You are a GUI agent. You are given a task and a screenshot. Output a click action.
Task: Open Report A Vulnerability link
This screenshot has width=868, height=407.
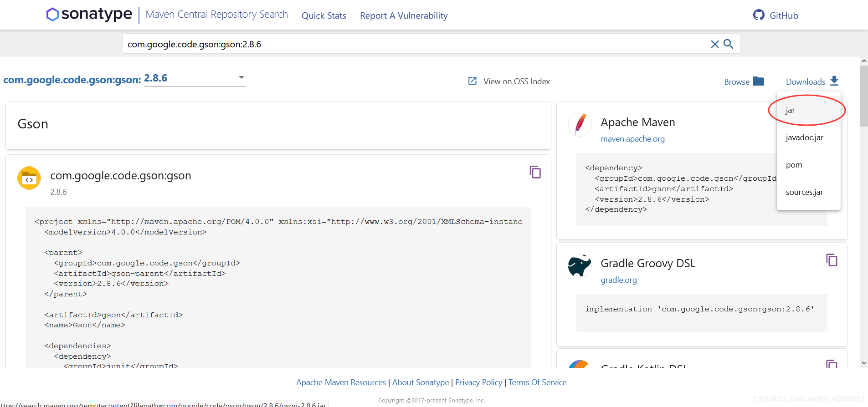(404, 15)
